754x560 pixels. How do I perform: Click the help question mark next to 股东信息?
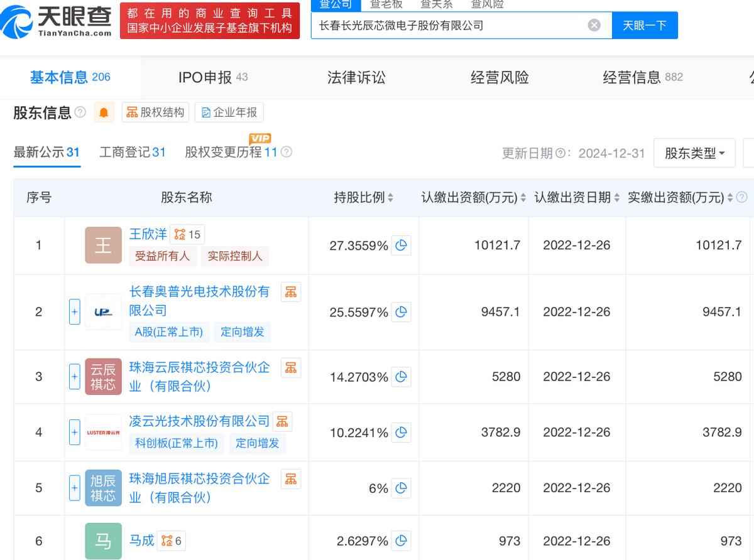pyautogui.click(x=80, y=110)
